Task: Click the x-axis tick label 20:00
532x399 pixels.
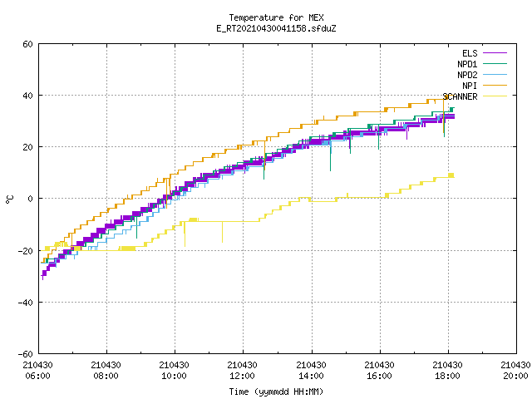Action: (515, 376)
